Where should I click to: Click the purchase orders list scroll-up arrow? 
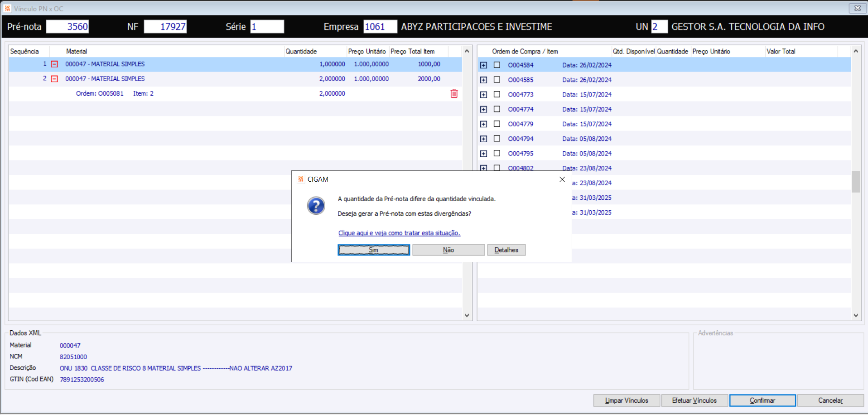click(x=856, y=51)
